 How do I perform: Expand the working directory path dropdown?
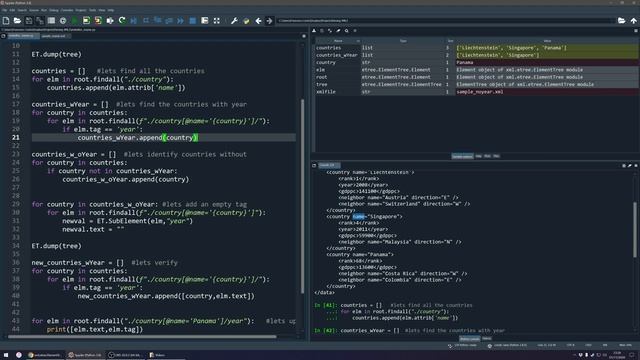click(613, 20)
